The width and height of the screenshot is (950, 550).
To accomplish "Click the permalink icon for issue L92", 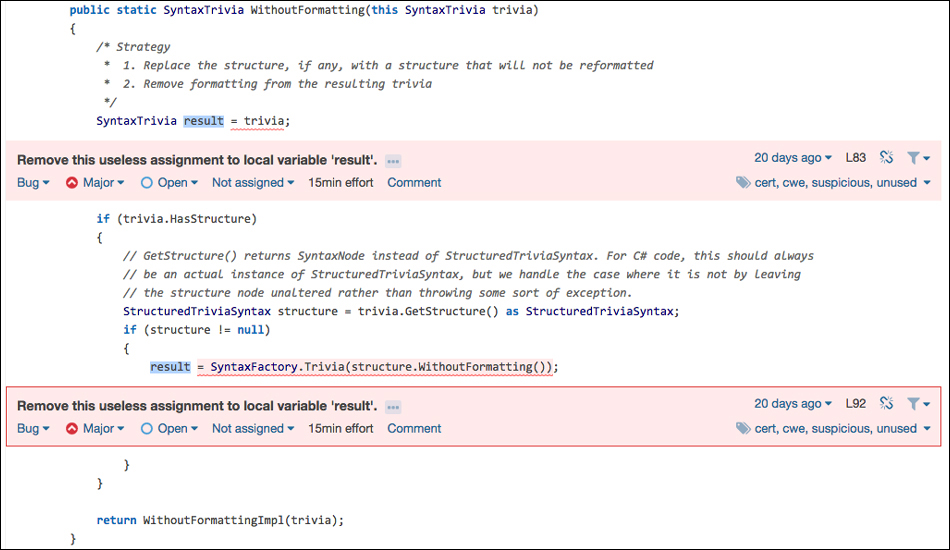I will [886, 403].
